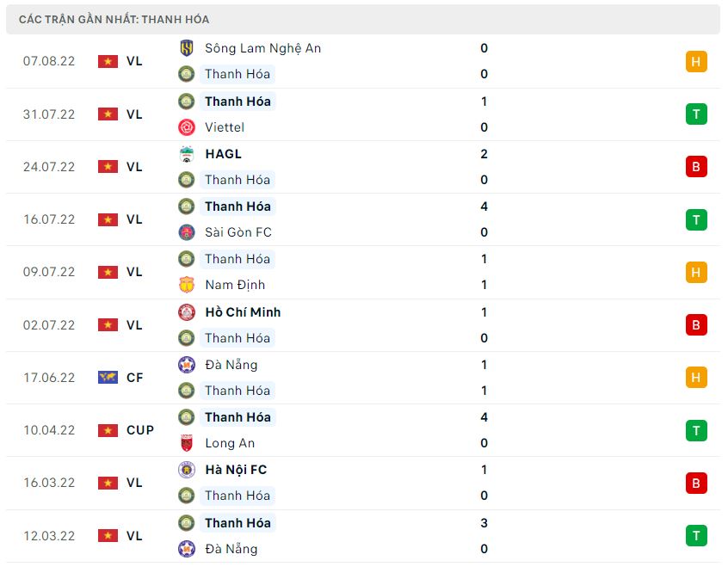Image resolution: width=728 pixels, height=573 pixels.
Task: Click the HAGL club logo
Action: (186, 154)
